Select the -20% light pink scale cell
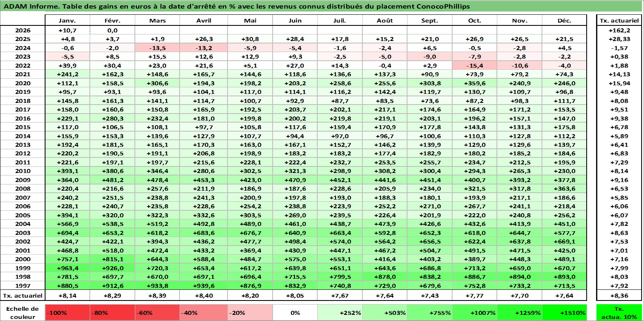This screenshot has width=644, height=321. pyautogui.click(x=250, y=312)
